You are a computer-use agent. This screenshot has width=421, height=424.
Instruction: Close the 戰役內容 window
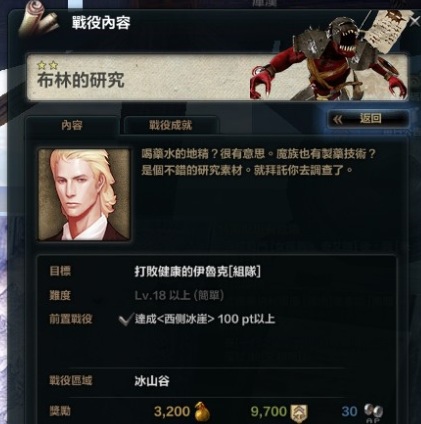(x=415, y=22)
